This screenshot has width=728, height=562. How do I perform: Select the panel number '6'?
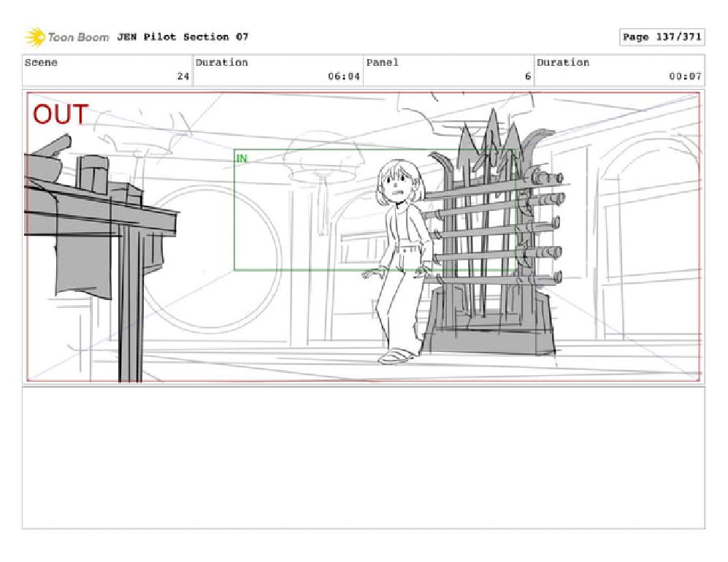[528, 76]
